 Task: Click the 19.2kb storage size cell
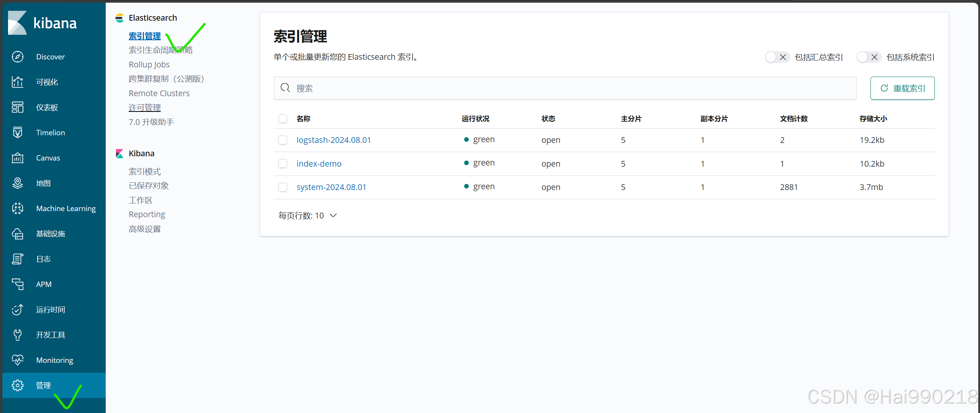coord(872,140)
